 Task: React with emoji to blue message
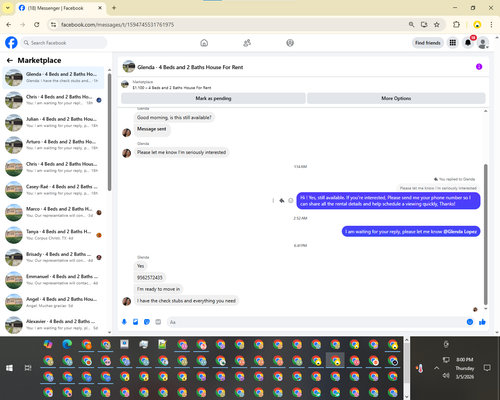291,201
